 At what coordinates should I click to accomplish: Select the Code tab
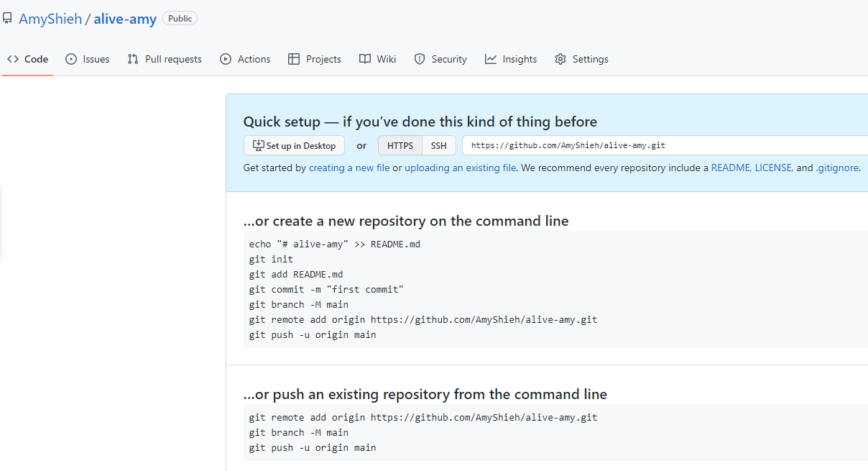28,59
